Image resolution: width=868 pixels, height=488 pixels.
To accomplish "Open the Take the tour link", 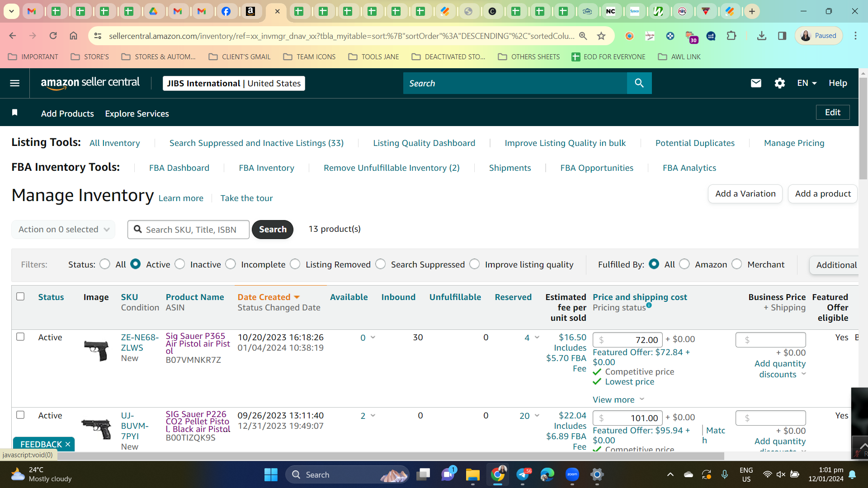I will point(246,198).
